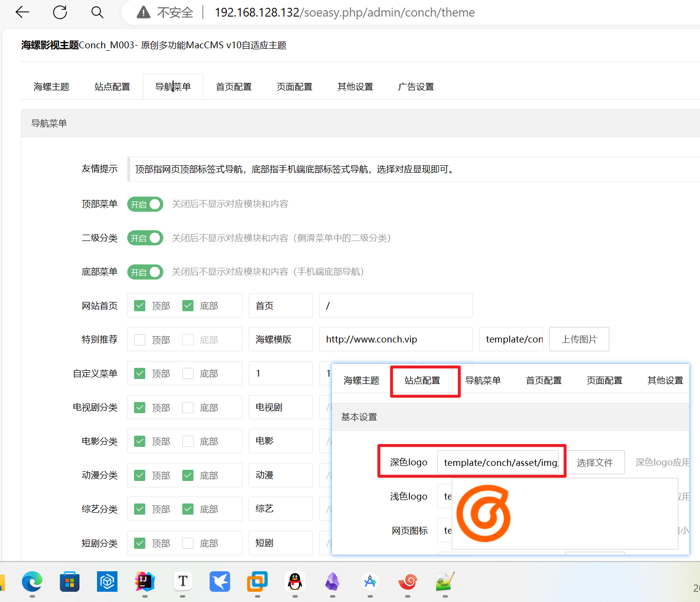
Task: Enable 底部 for 电影分类
Action: point(188,441)
